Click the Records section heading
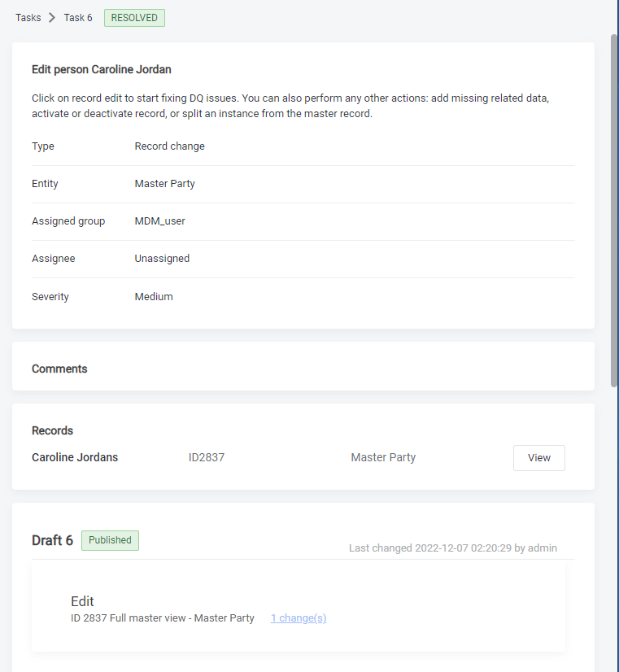 52,430
